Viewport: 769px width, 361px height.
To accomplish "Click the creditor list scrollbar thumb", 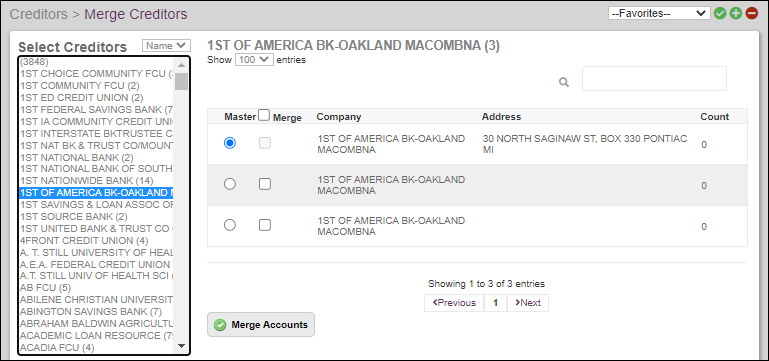I will (182, 81).
